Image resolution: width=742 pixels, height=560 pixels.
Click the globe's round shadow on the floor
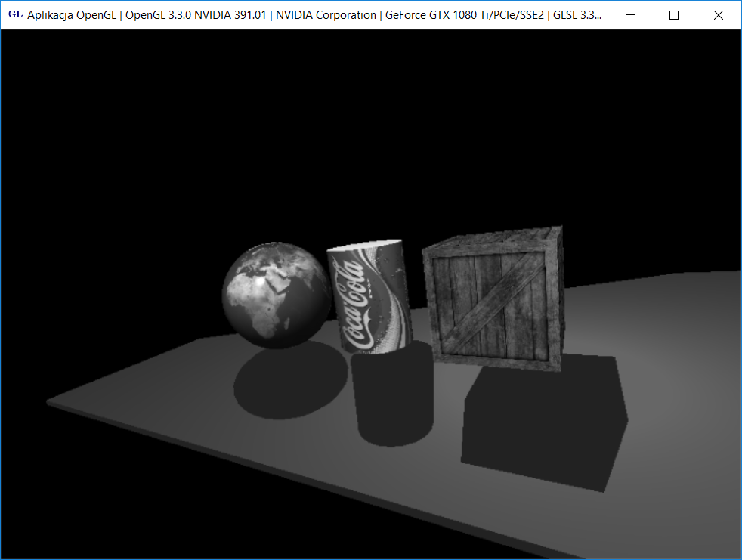tap(280, 385)
